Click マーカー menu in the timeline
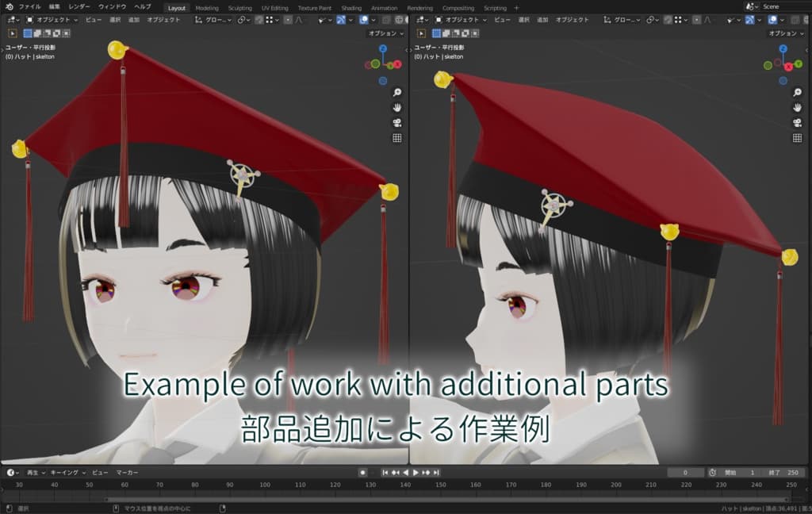This screenshot has width=812, height=514. click(x=127, y=473)
